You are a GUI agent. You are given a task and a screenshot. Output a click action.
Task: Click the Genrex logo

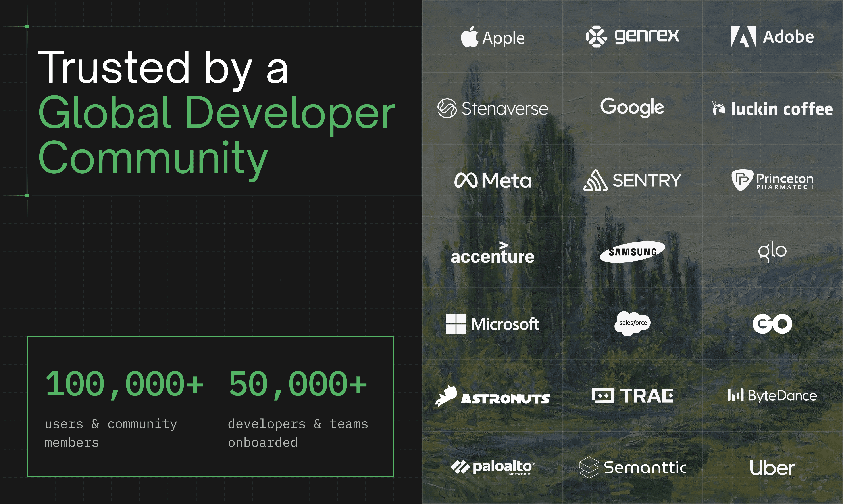pyautogui.click(x=632, y=36)
